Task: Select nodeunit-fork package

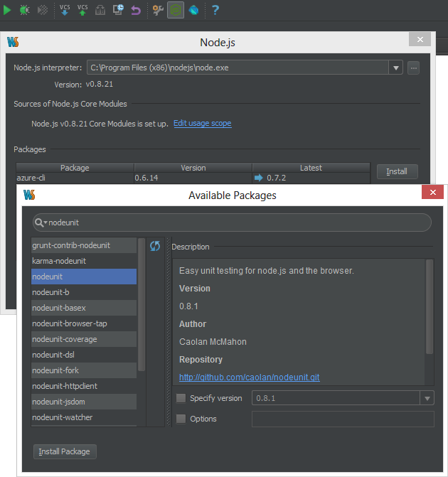Action: [x=84, y=370]
